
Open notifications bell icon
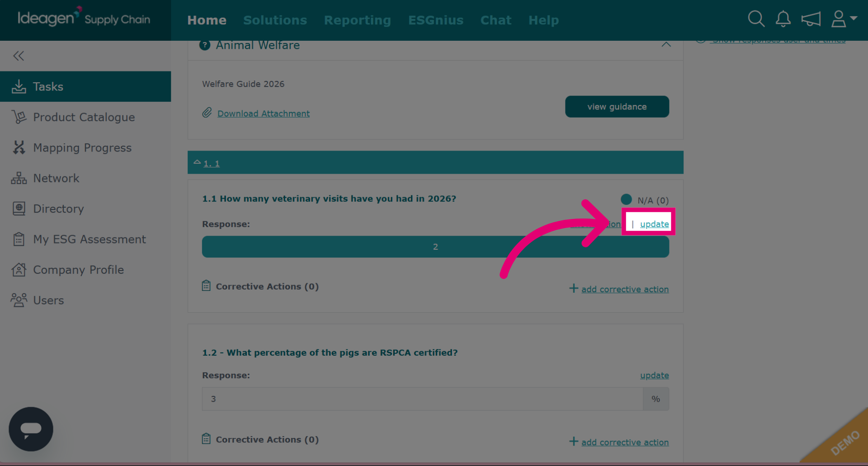point(783,19)
